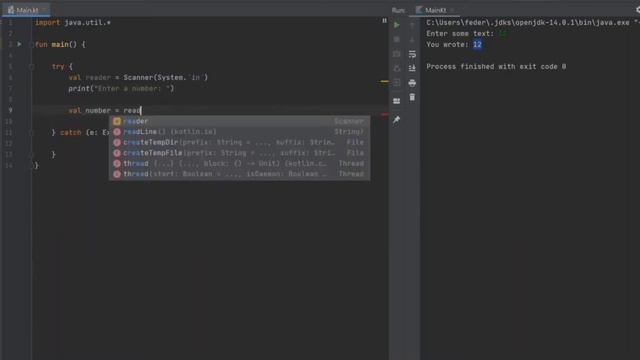Collapse the try block fold marker

point(31,67)
